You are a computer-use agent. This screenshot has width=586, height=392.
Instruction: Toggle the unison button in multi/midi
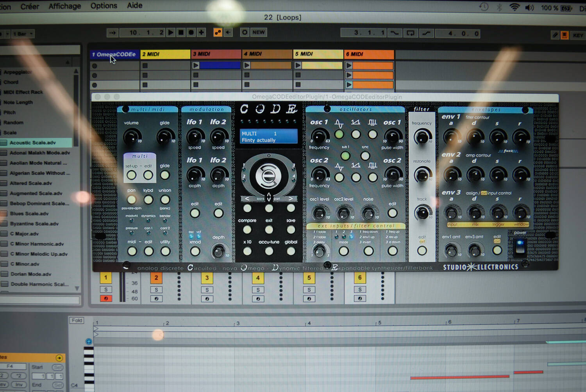pos(165,200)
